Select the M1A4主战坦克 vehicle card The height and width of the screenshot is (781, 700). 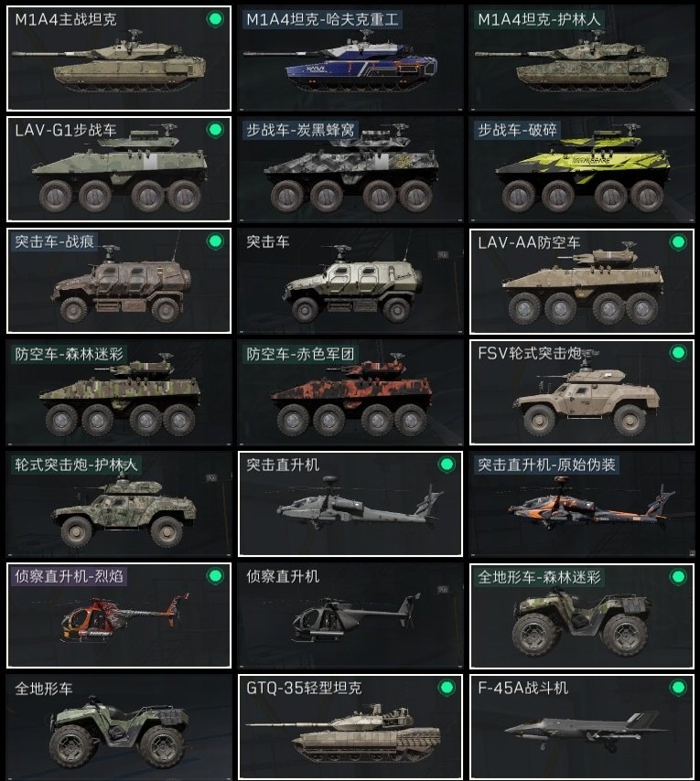(x=119, y=59)
